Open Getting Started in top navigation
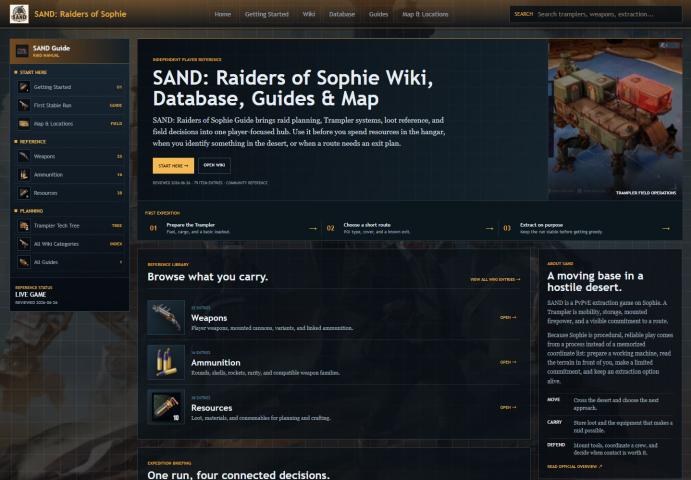This screenshot has width=691, height=480. point(267,14)
